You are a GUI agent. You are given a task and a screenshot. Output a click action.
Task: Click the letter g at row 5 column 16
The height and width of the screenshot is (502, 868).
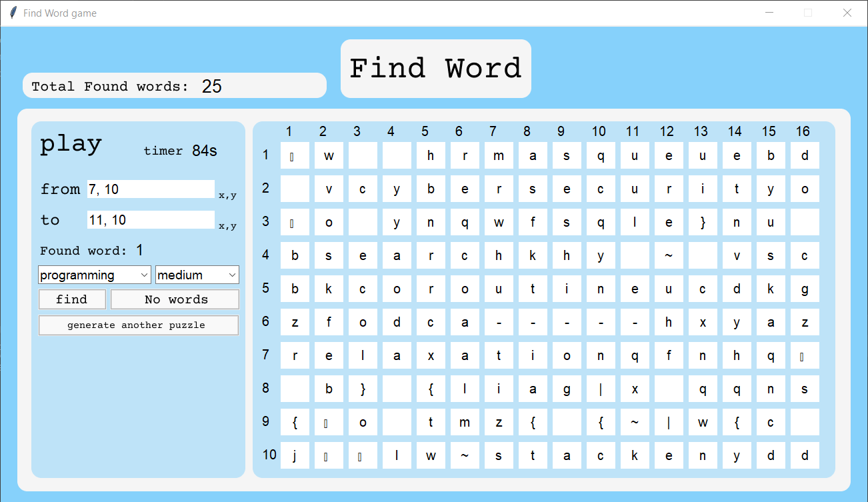tap(805, 289)
